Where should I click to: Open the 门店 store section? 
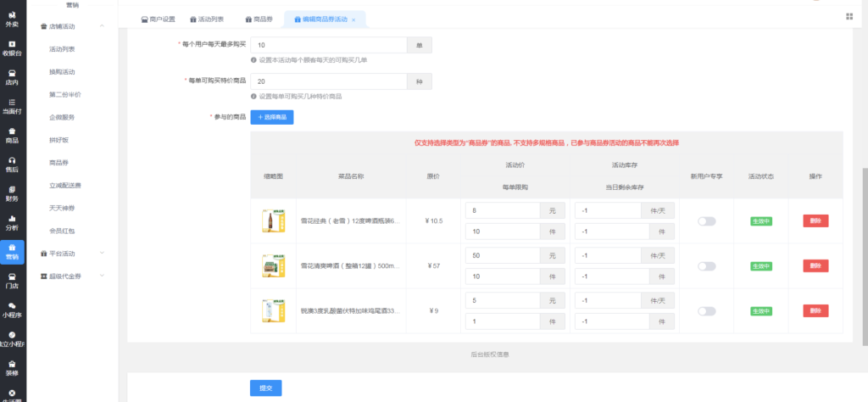pos(12,281)
